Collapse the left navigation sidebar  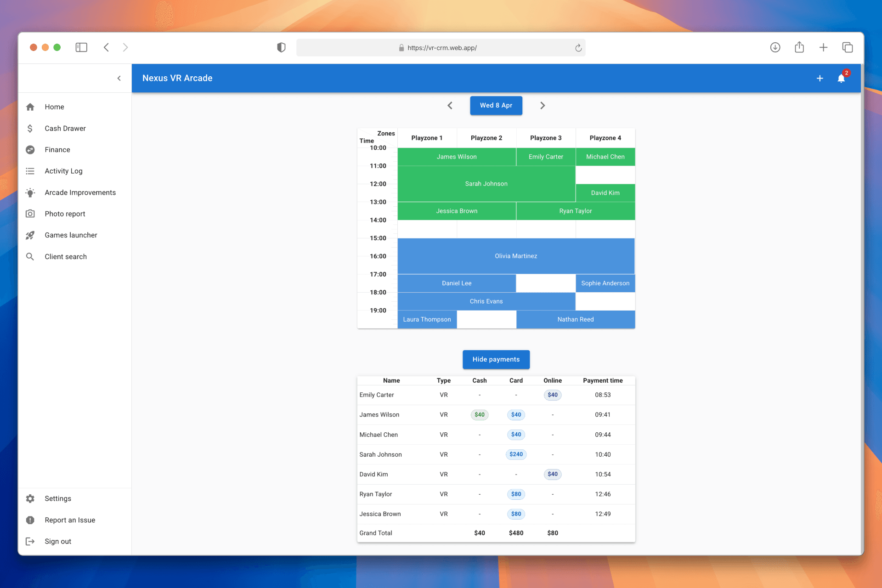(x=119, y=78)
